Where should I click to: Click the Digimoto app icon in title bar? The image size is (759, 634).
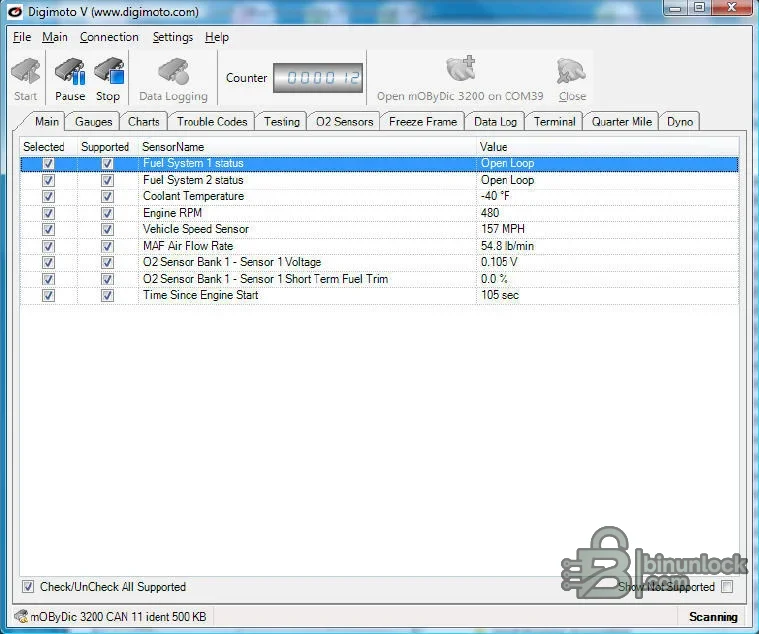(x=15, y=12)
